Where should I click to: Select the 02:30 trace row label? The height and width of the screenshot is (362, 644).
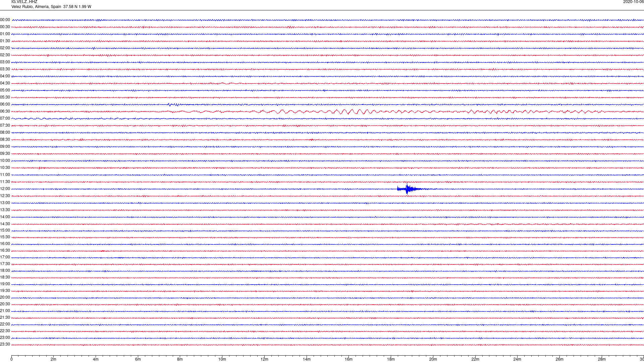(x=5, y=55)
